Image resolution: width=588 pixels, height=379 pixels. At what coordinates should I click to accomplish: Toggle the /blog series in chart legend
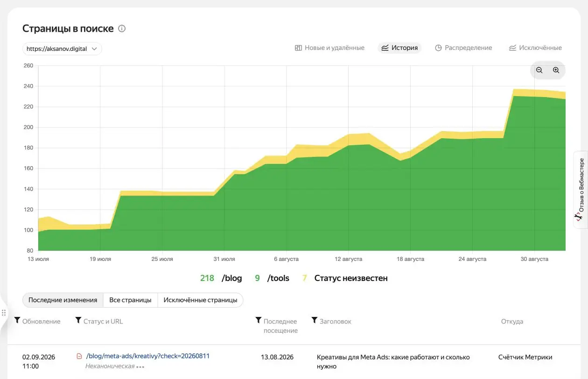(x=221, y=278)
